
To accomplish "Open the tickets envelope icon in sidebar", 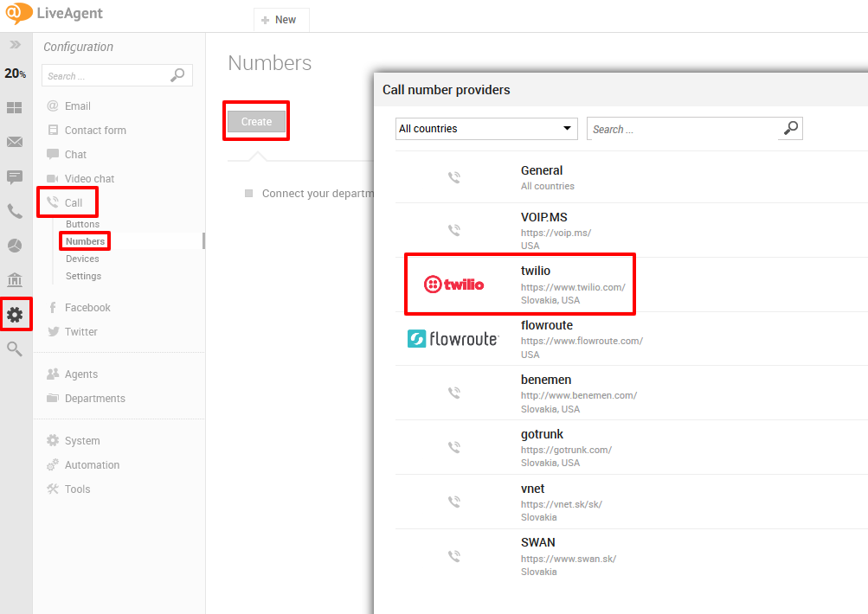I will click(x=15, y=142).
